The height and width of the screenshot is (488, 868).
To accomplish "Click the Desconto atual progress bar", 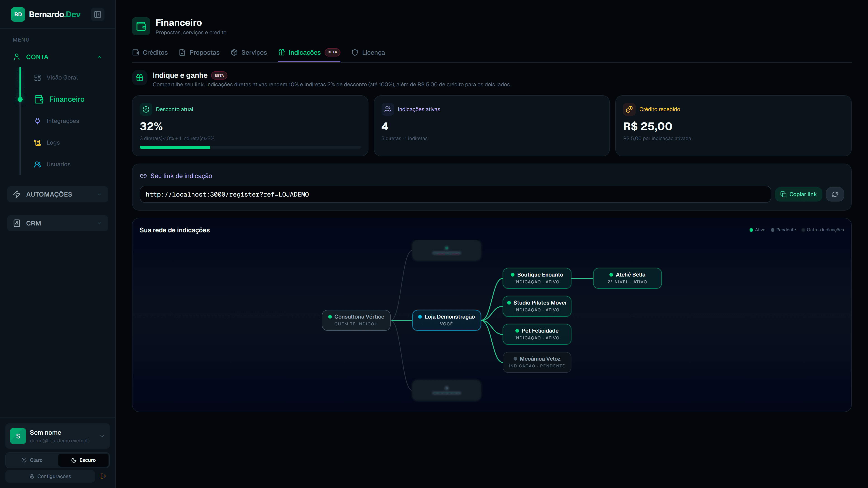I will [x=250, y=148].
